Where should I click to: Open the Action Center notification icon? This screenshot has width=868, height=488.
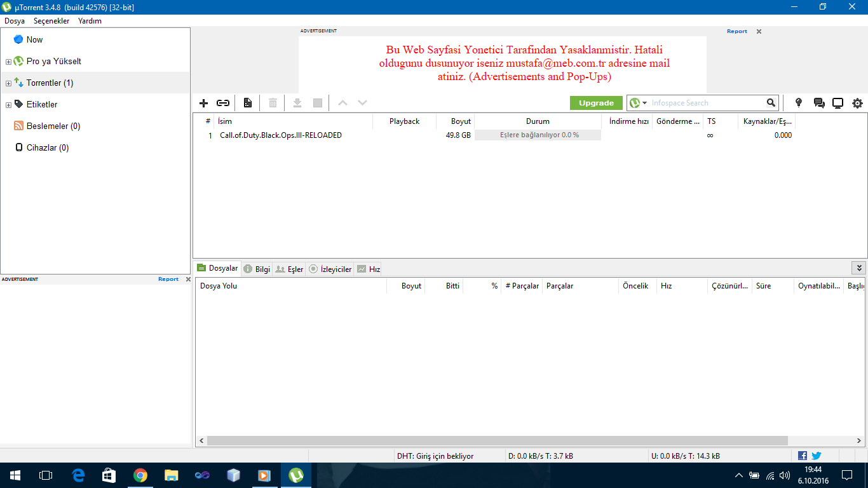(846, 475)
